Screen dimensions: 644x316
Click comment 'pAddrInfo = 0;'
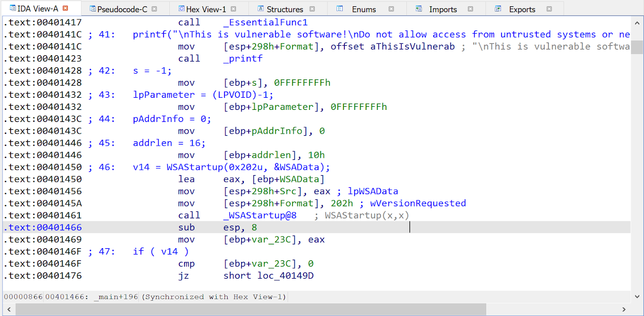tap(172, 119)
